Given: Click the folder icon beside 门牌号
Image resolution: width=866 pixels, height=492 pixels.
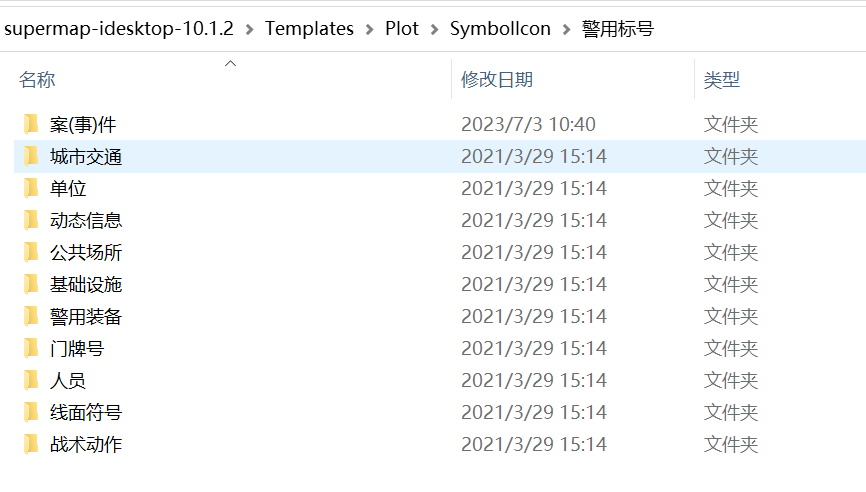Looking at the screenshot, I should point(31,349).
